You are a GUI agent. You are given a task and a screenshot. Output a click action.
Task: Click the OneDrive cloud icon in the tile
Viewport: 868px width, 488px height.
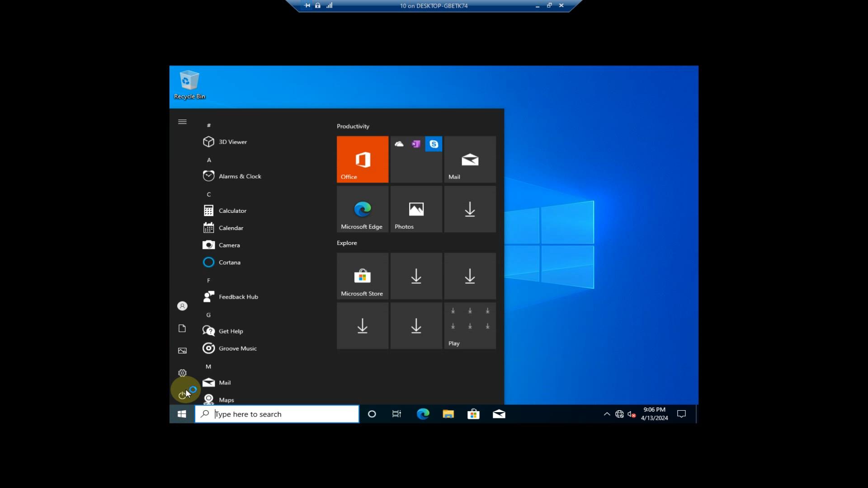point(399,144)
